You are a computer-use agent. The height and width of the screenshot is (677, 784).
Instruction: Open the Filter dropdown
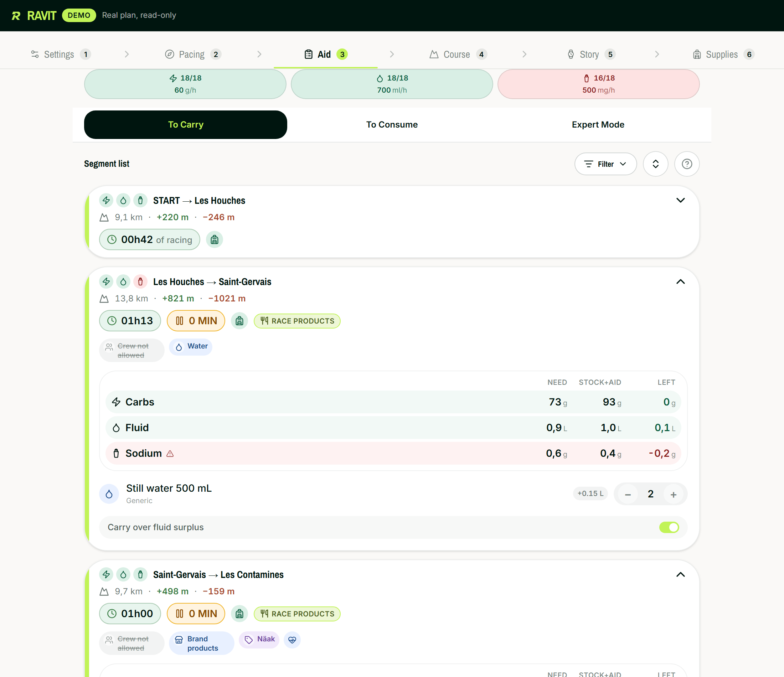click(x=605, y=164)
